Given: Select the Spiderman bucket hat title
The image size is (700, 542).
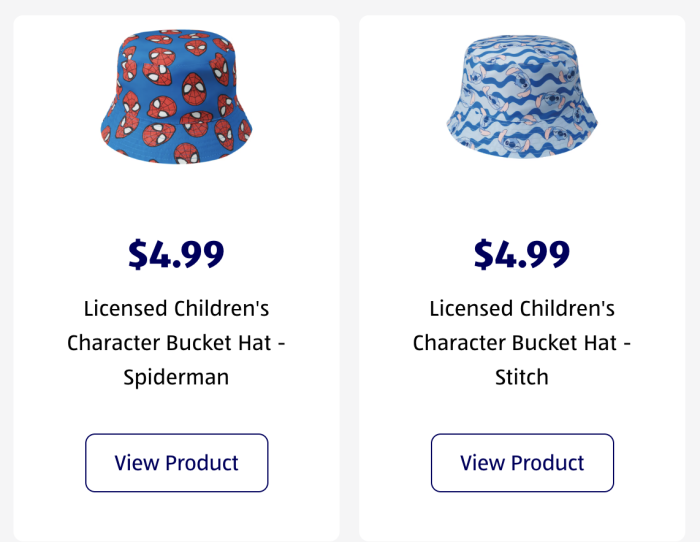Looking at the screenshot, I should point(176,343).
